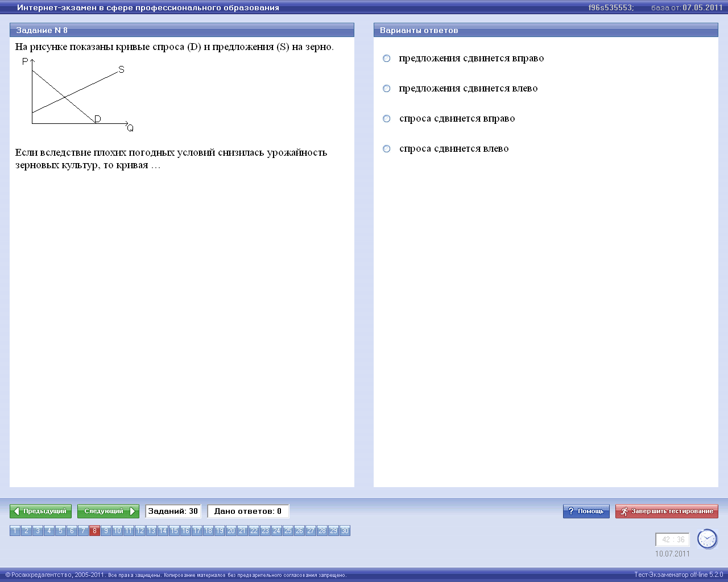Go to question 6

[72, 531]
